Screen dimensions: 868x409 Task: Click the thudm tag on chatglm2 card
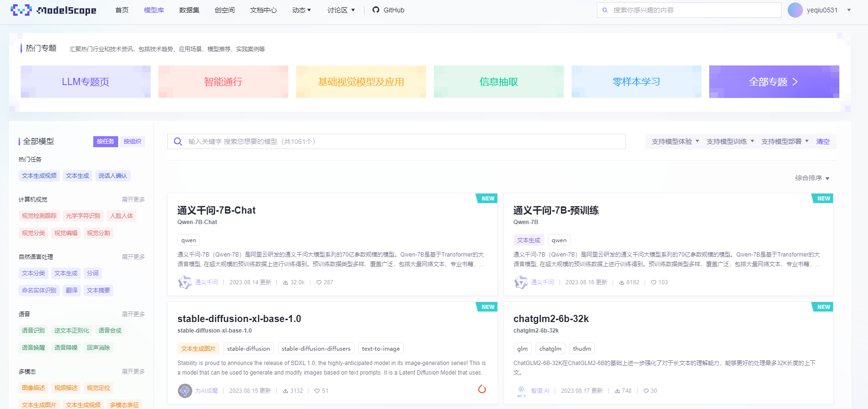coord(582,349)
